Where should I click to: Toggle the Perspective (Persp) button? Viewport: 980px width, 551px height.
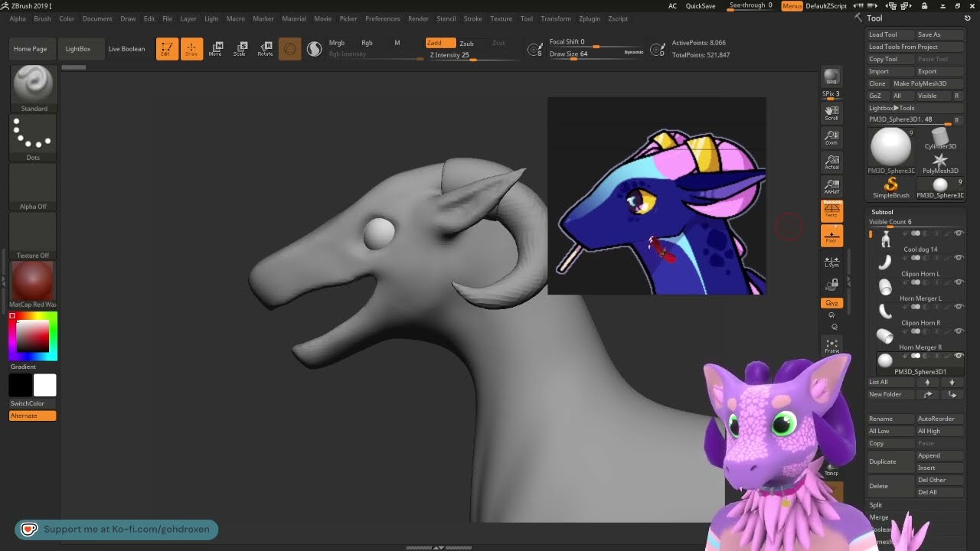click(x=831, y=211)
